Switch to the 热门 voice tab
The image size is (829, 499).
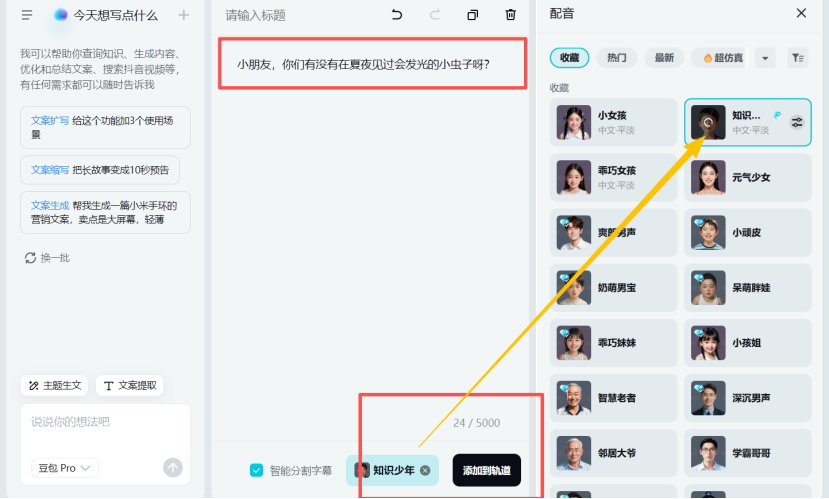(x=617, y=58)
